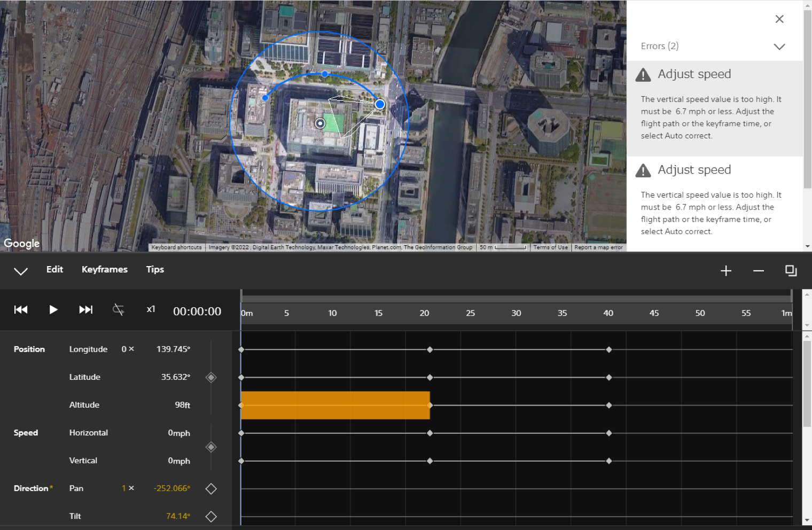Click the 00:00:00 timecode display

pyautogui.click(x=197, y=311)
